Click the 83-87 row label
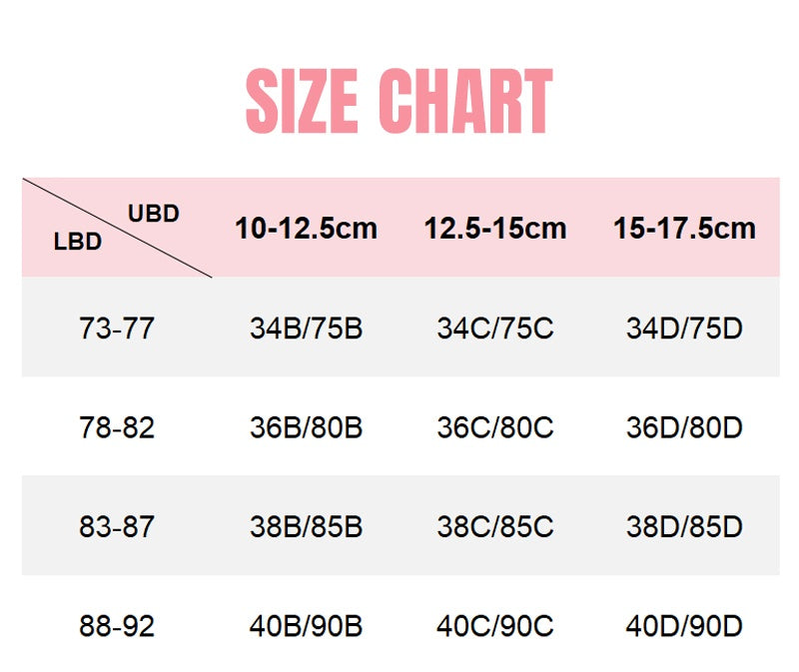799x672 pixels. pyautogui.click(x=117, y=527)
